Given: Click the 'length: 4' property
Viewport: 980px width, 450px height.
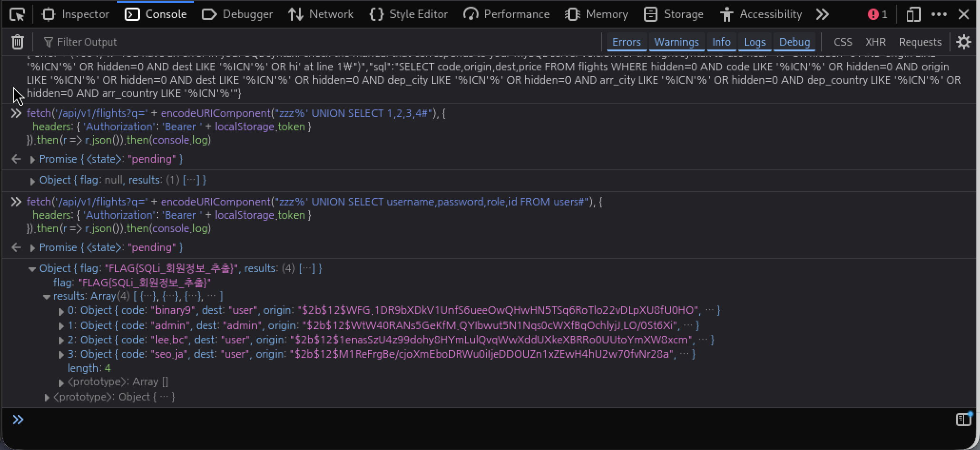Looking at the screenshot, I should tap(89, 368).
